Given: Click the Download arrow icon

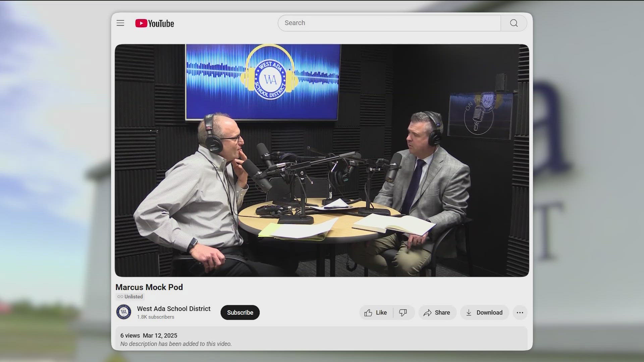Looking at the screenshot, I should pos(469,312).
